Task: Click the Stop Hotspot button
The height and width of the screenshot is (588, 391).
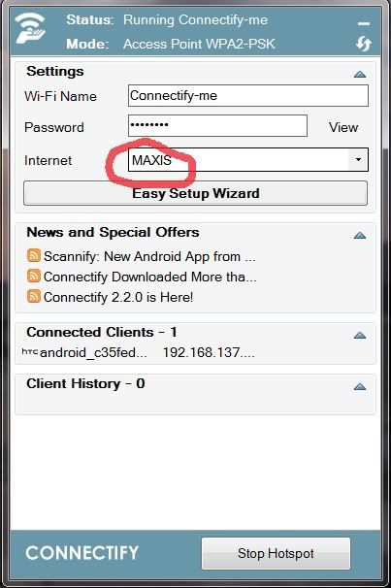Action: click(276, 553)
